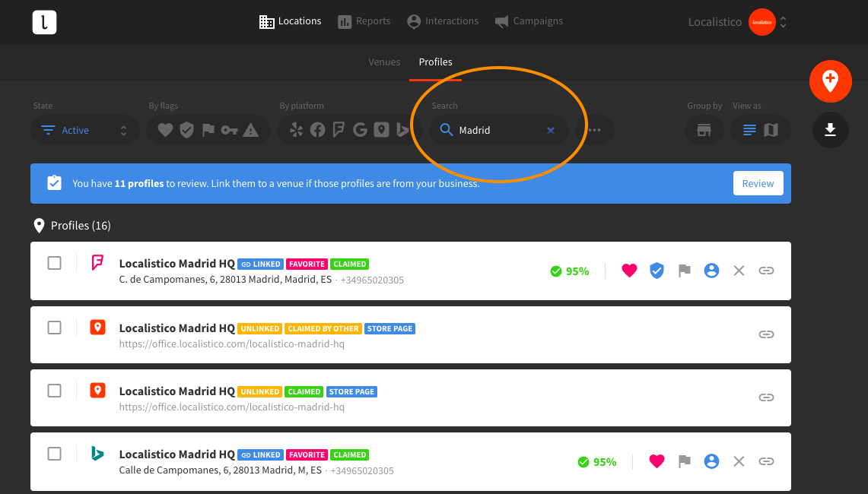This screenshot has width=868, height=494.
Task: Open the more filters ellipsis button
Action: [595, 130]
